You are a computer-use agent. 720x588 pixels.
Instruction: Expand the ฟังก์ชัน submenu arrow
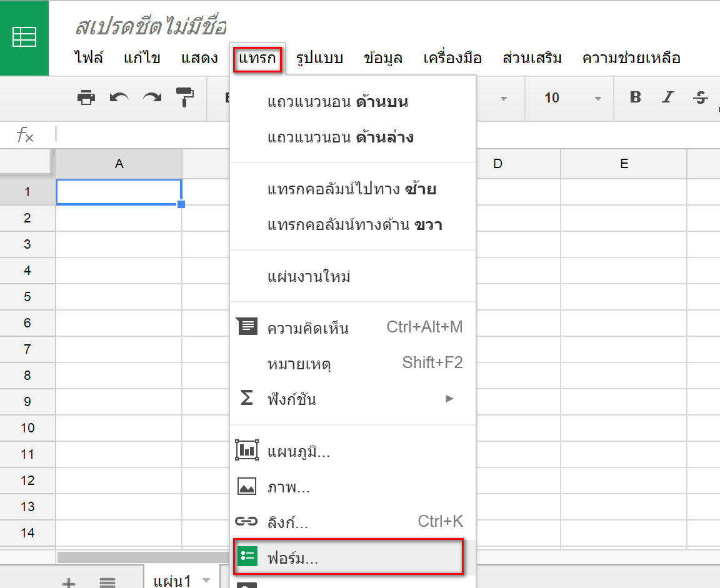[x=449, y=399]
